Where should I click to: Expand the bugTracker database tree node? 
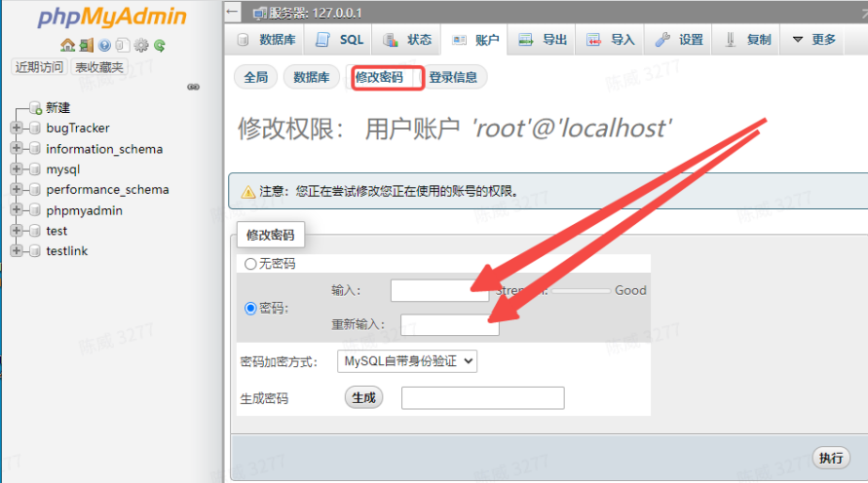16,129
